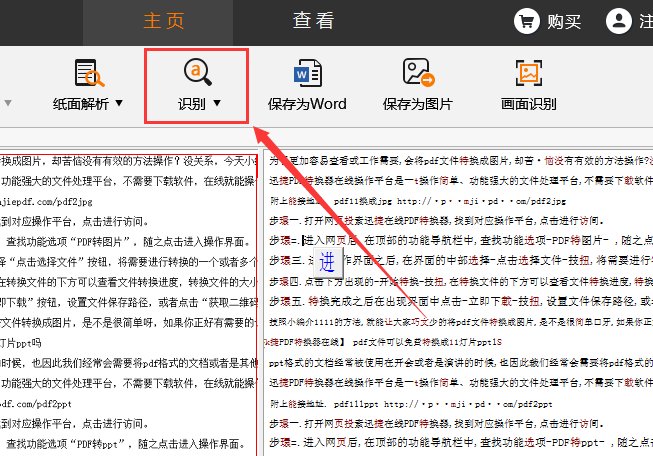653x456 pixels.
Task: Click the 识别 magnifier icon
Action: (x=197, y=74)
